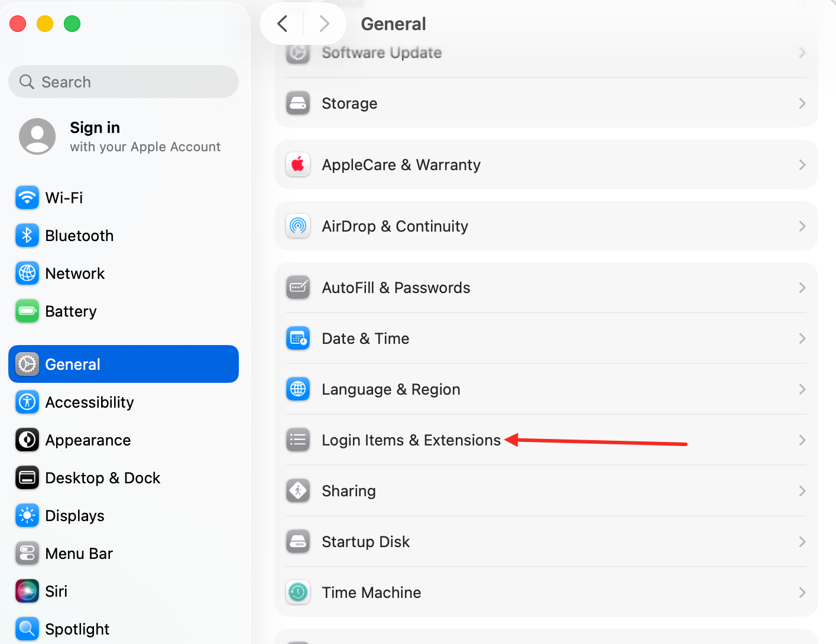Click the Time Machine clock icon
This screenshot has height=644, width=836.
click(298, 593)
